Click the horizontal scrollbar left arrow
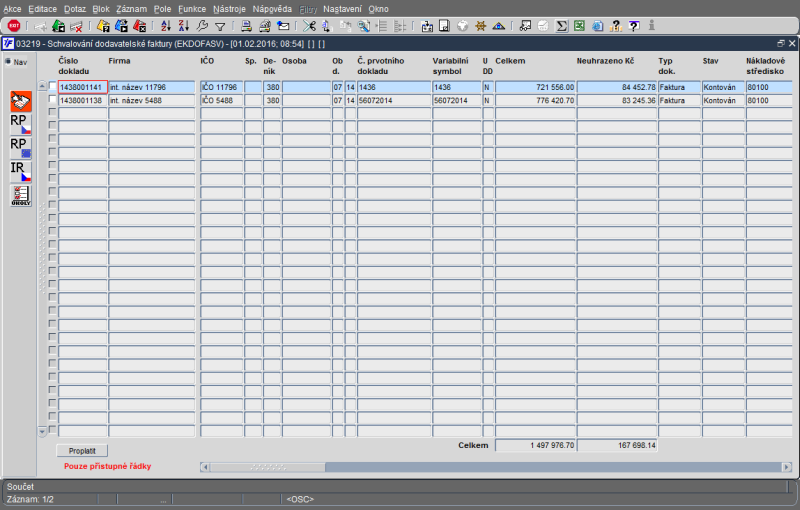 coord(205,467)
